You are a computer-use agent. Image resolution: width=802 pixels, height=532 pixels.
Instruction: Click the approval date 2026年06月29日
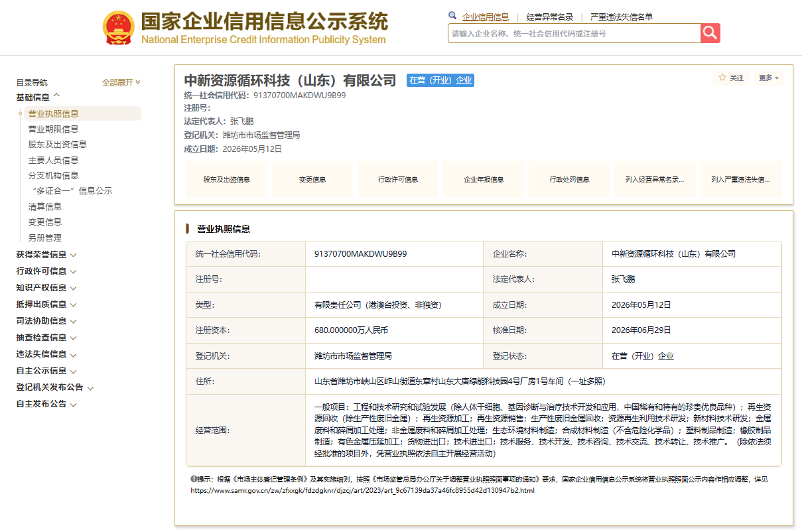point(641,330)
